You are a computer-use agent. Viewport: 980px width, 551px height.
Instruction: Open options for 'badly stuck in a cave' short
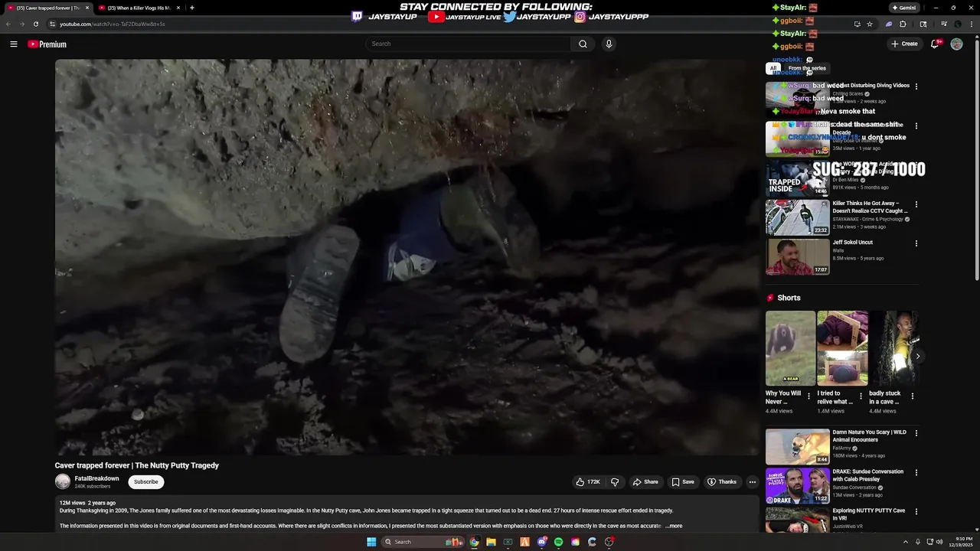coord(912,396)
